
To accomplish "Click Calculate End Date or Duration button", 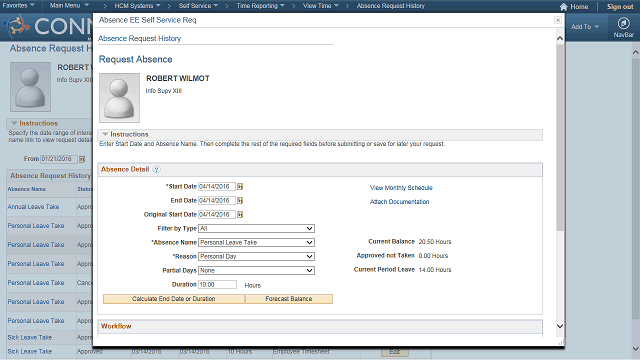I will pos(174,299).
